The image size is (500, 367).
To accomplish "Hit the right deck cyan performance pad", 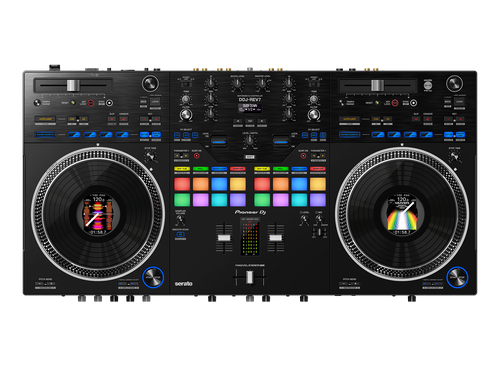I will [299, 200].
